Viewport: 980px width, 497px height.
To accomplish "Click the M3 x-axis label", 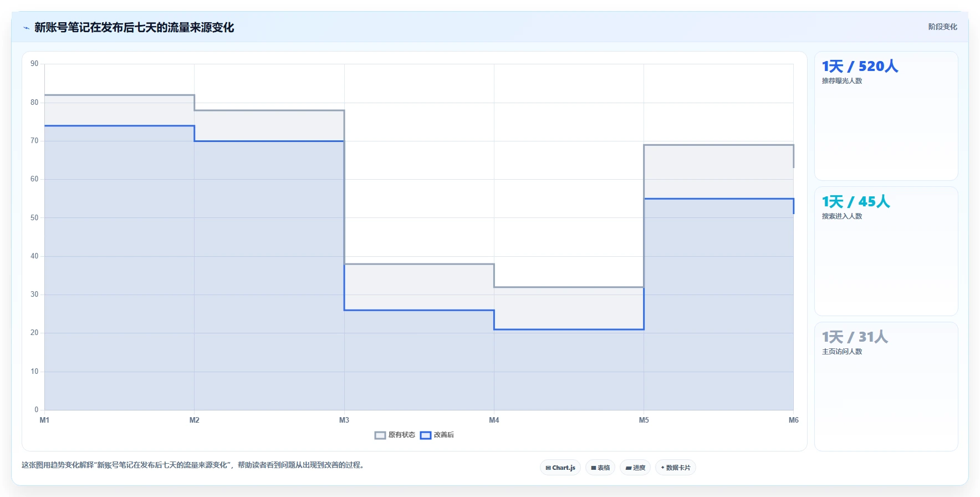I will 344,420.
